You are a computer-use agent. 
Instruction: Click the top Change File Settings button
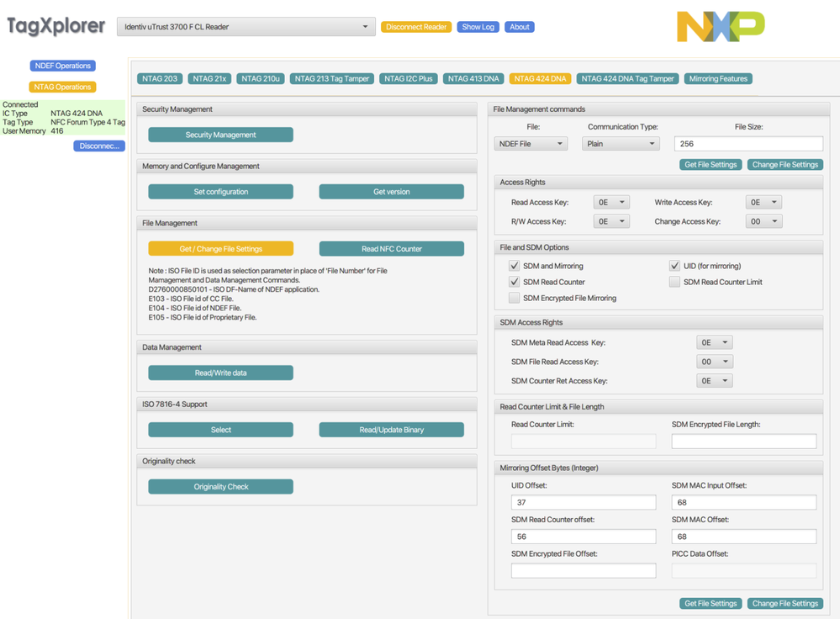785,165
